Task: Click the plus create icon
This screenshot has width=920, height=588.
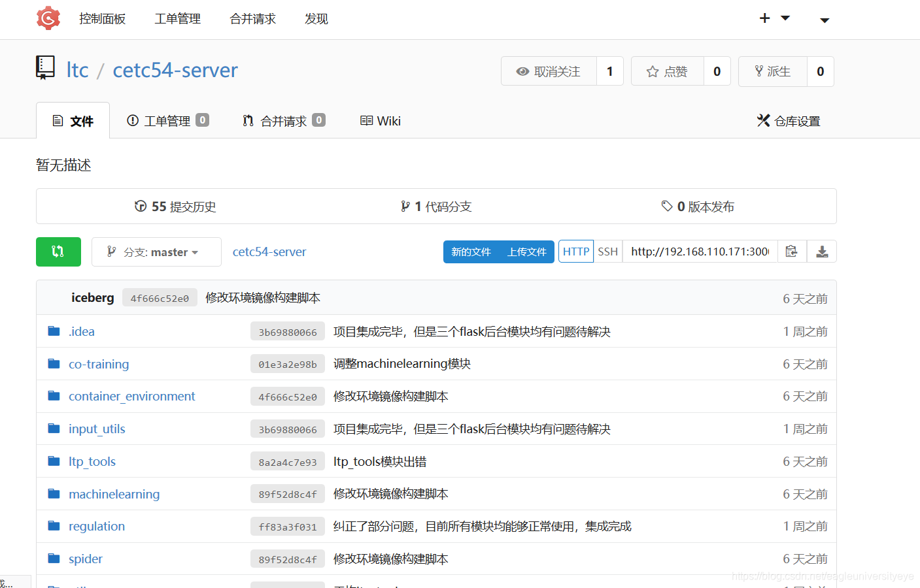Action: (764, 18)
